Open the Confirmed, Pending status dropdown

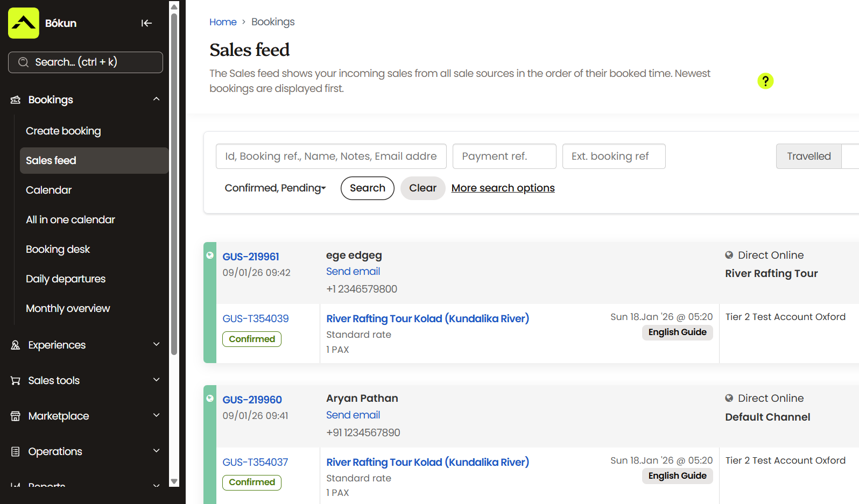(275, 188)
